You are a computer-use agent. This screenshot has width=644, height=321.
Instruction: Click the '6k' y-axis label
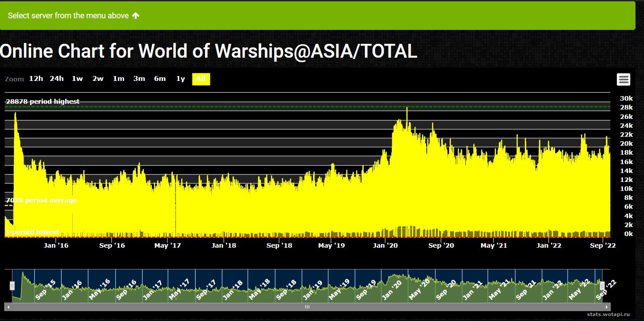[x=628, y=207]
